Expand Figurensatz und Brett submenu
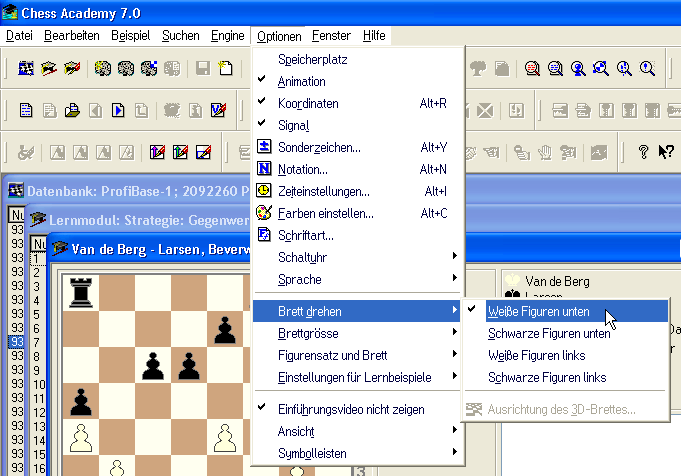This screenshot has height=476, width=681. coord(358,355)
